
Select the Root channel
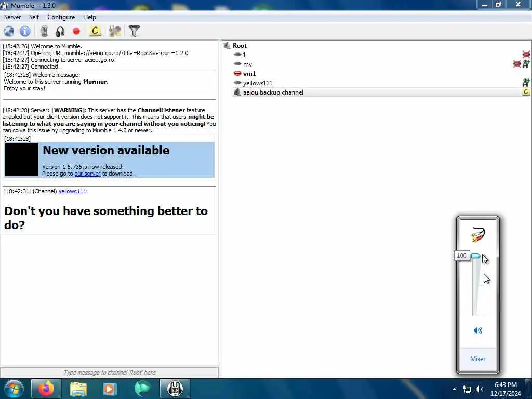pyautogui.click(x=240, y=46)
